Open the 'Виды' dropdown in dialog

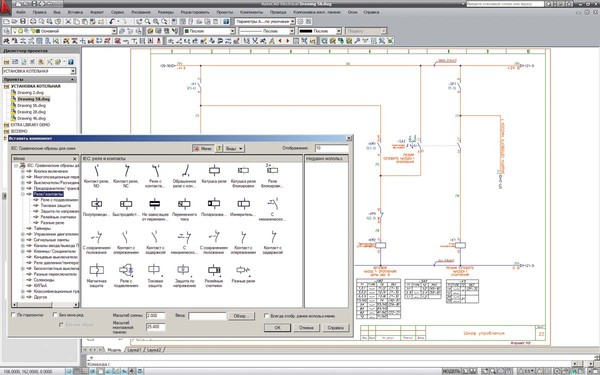coord(234,148)
